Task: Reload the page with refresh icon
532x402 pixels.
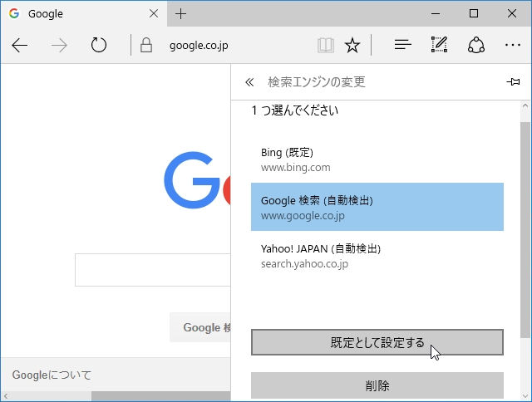Action: coord(99,45)
